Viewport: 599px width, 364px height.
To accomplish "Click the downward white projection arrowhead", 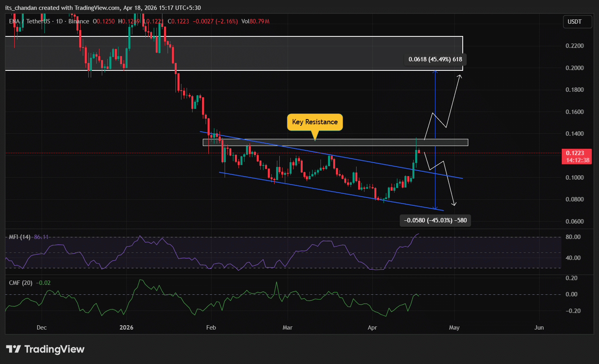I will [454, 204].
